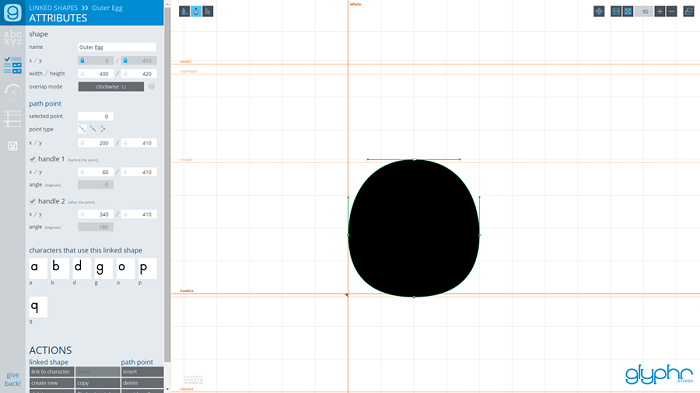Click the zoom one-to-one icon
Image resolution: width=700 pixels, height=393 pixels.
[x=616, y=12]
